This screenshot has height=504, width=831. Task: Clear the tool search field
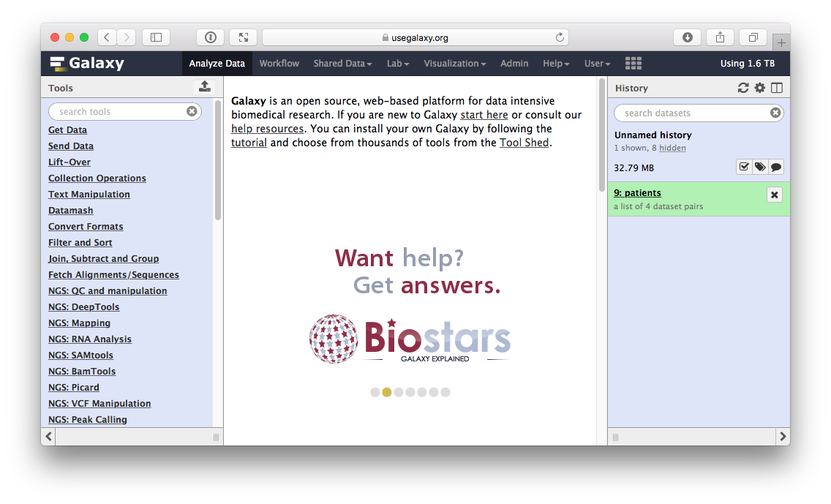tap(192, 111)
